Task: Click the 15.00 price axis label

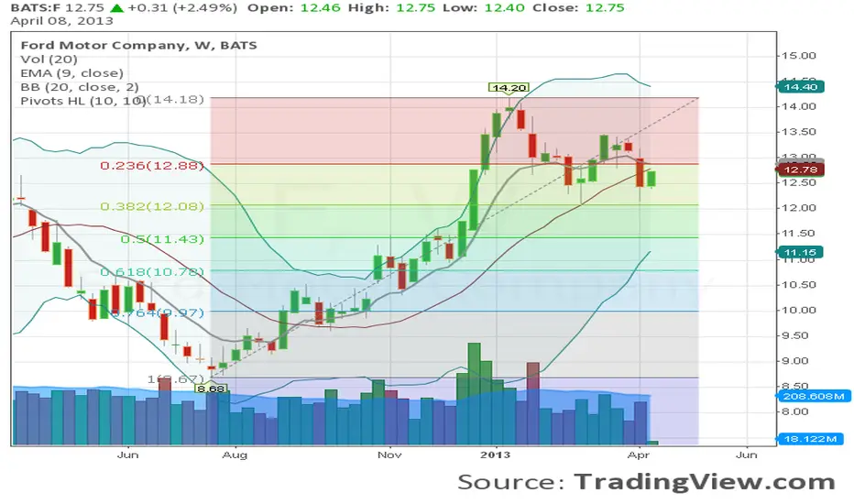Action: pos(799,56)
